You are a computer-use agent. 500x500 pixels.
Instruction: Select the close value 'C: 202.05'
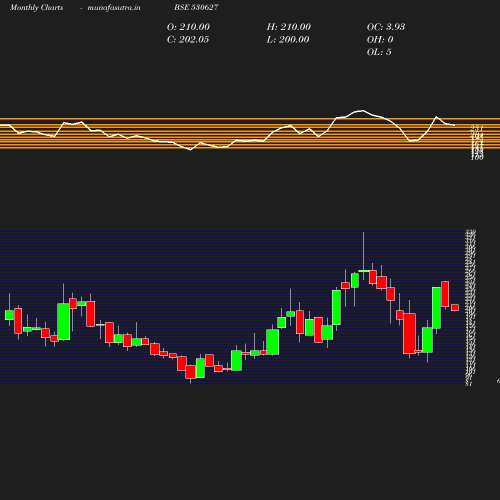coord(188,40)
